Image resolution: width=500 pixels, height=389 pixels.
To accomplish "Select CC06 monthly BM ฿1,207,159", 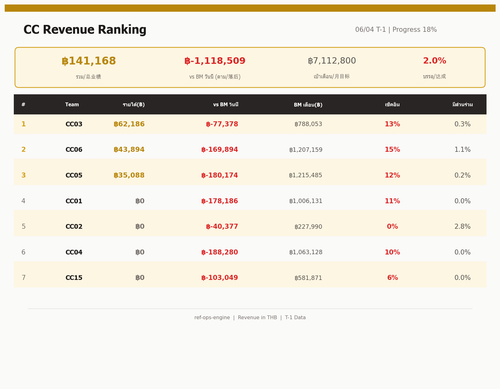I will coord(306,150).
